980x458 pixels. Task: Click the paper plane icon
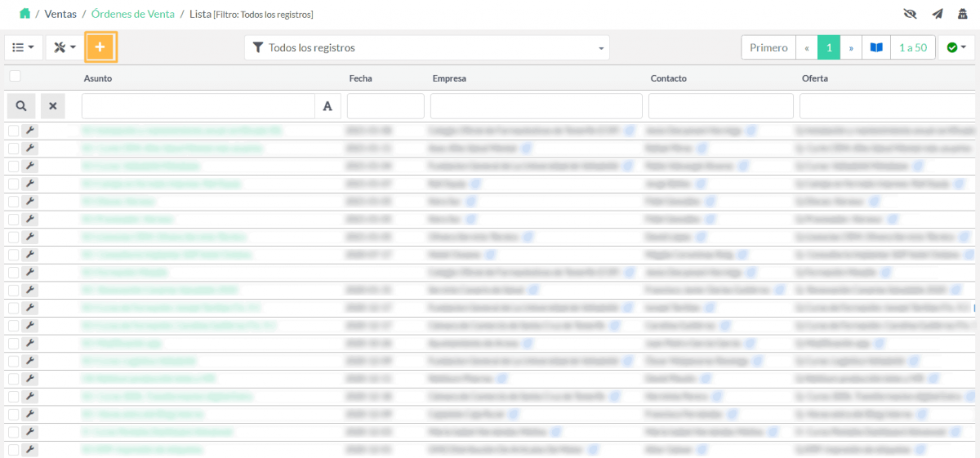click(x=937, y=14)
